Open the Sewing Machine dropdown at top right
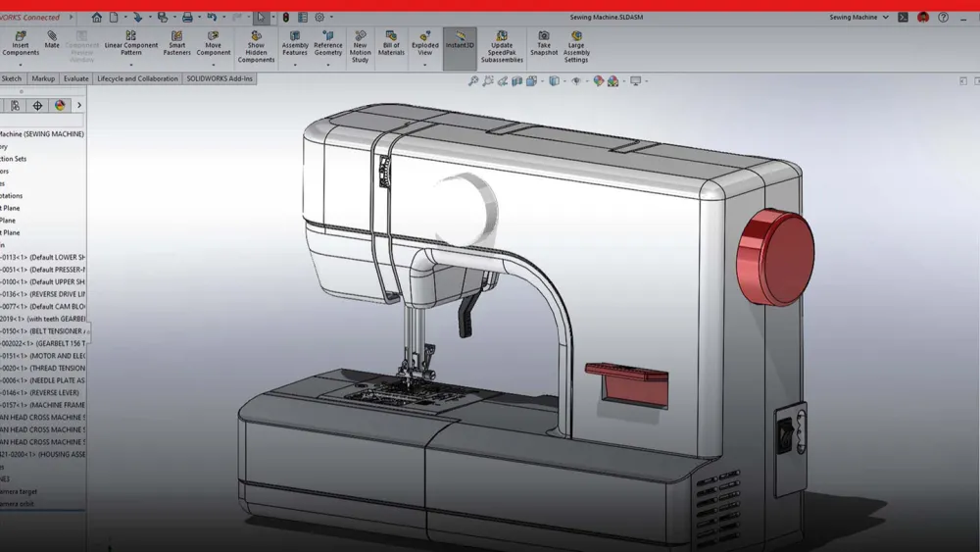Screen dimensions: 980x552 coord(858,18)
